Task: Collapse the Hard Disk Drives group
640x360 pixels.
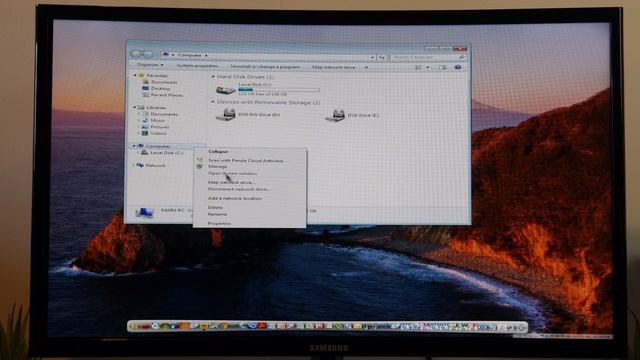Action: point(213,77)
